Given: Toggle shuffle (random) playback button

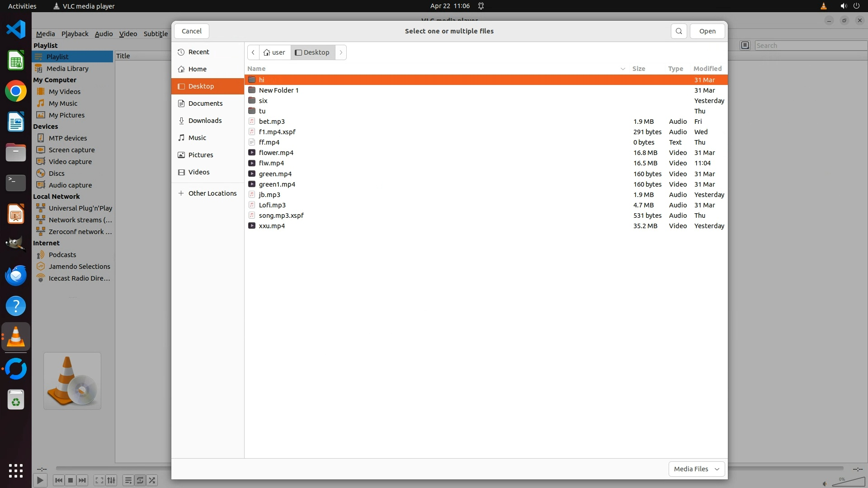Looking at the screenshot, I should [x=152, y=480].
